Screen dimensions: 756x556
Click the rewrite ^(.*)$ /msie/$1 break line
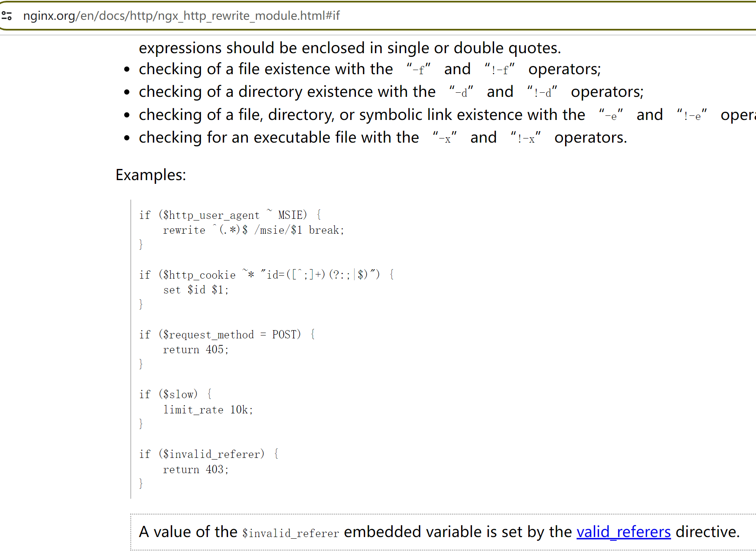click(x=254, y=230)
